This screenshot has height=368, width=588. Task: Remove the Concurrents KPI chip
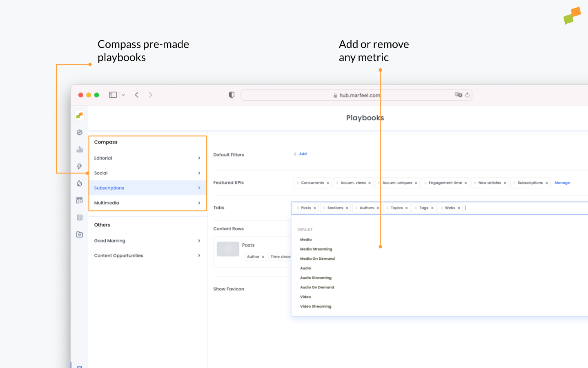328,183
